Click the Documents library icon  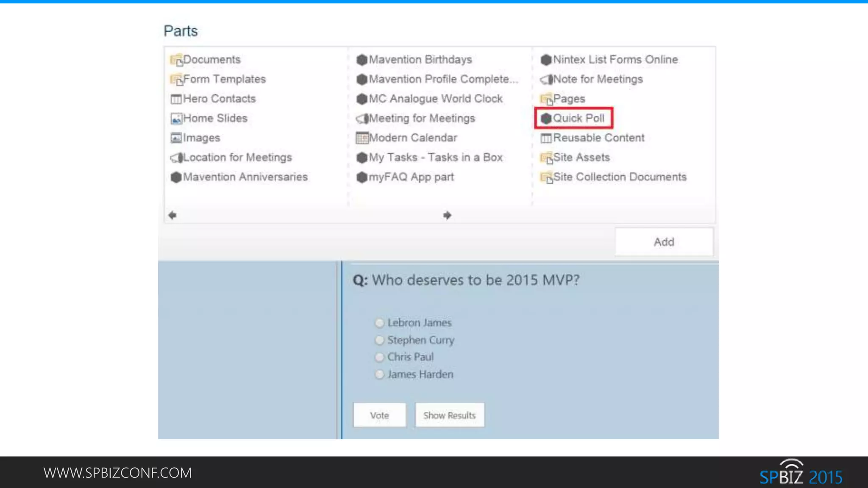coord(176,60)
